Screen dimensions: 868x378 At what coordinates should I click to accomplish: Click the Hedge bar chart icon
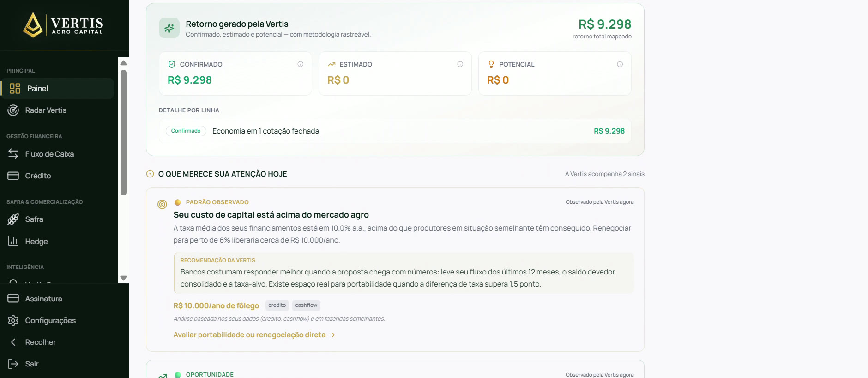(x=13, y=241)
